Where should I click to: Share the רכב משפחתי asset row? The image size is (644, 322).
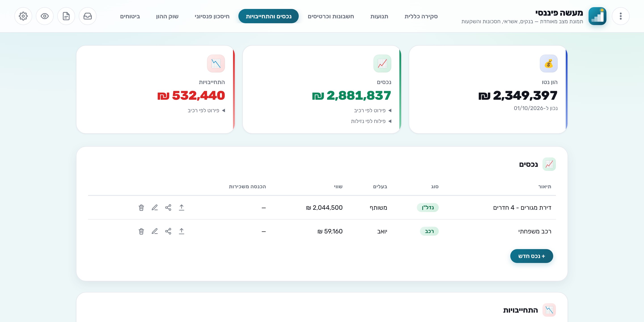(x=168, y=231)
